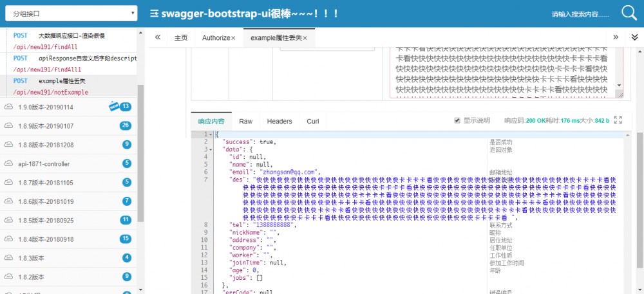Click the "zhangsan@qq.com" email value

[289, 172]
